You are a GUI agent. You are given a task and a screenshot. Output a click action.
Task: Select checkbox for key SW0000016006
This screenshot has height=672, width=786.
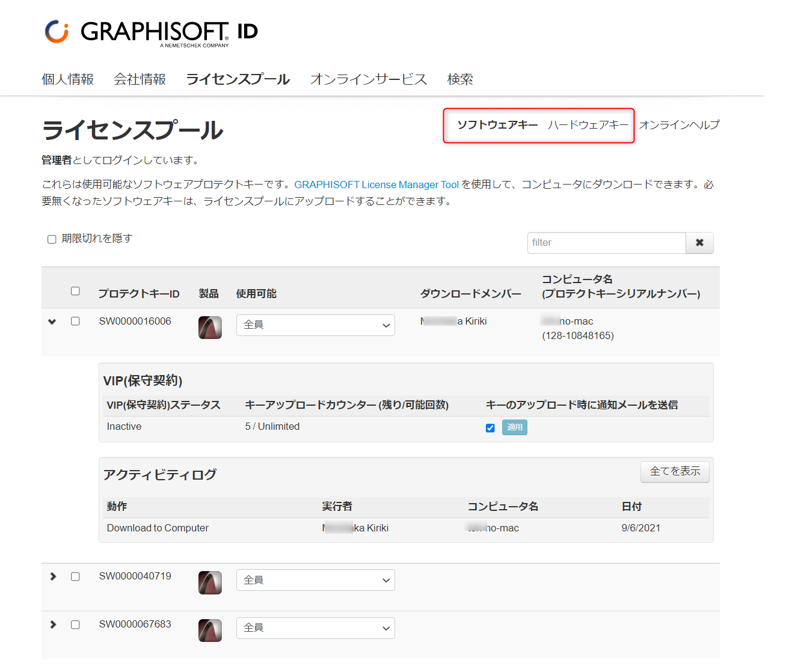coord(75,321)
